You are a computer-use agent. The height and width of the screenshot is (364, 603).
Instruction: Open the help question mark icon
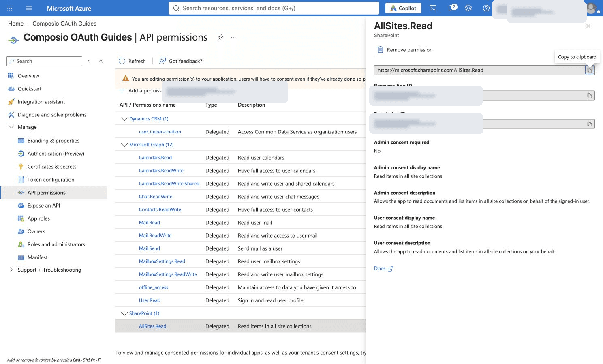486,8
